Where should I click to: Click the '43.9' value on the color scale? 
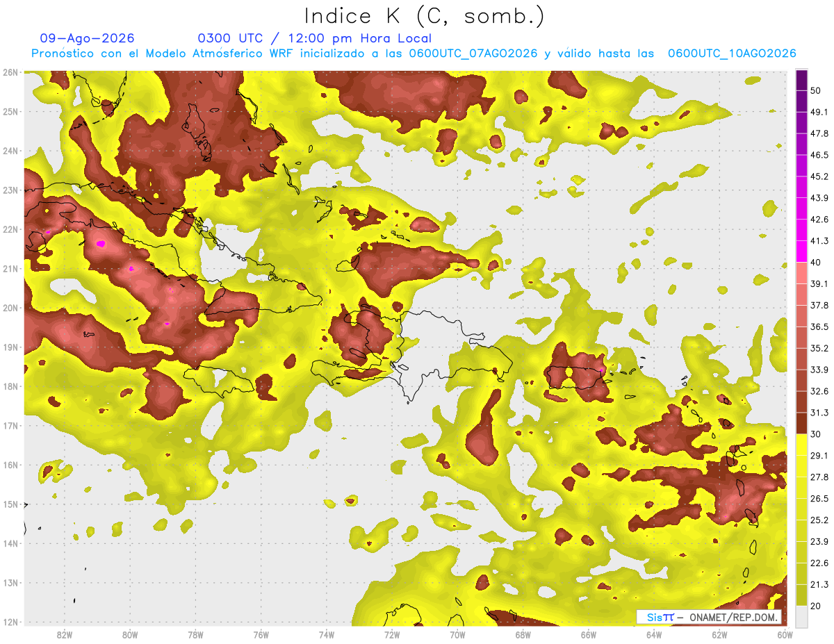pyautogui.click(x=819, y=198)
